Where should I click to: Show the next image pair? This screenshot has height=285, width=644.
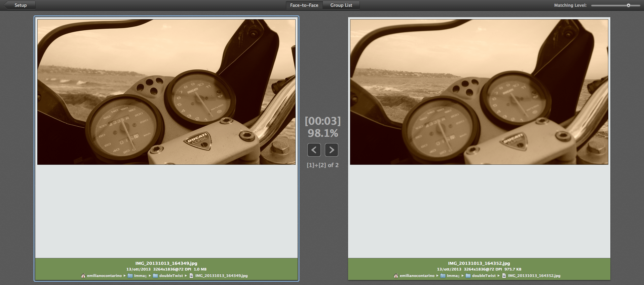(331, 150)
